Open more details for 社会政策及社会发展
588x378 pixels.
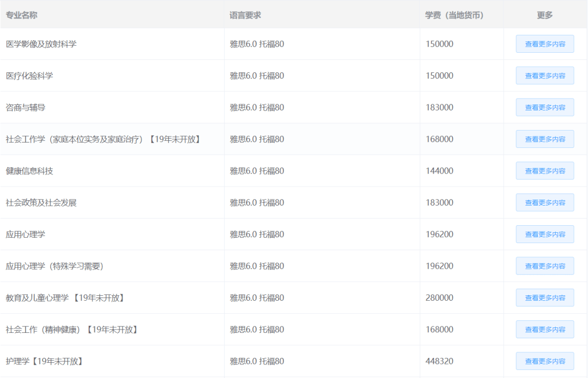click(x=544, y=202)
